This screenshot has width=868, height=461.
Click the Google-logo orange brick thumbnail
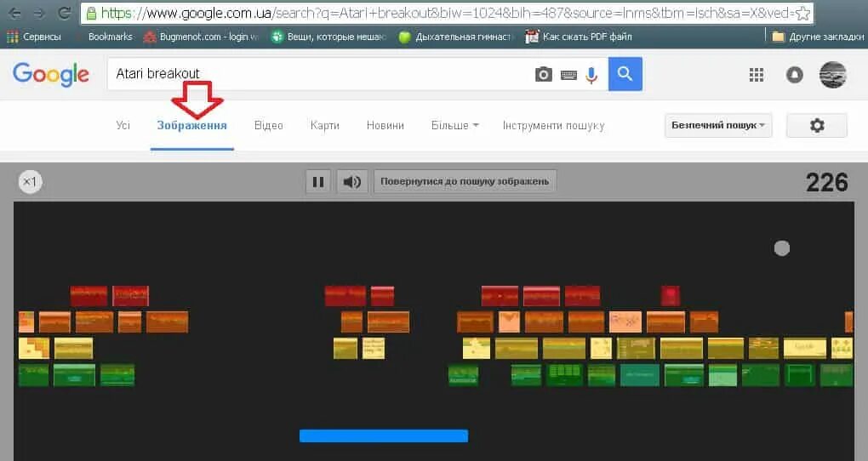coord(625,322)
